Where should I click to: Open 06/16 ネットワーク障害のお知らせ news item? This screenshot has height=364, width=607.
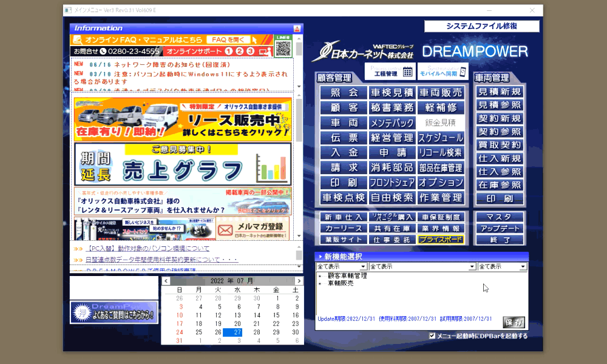pos(160,64)
